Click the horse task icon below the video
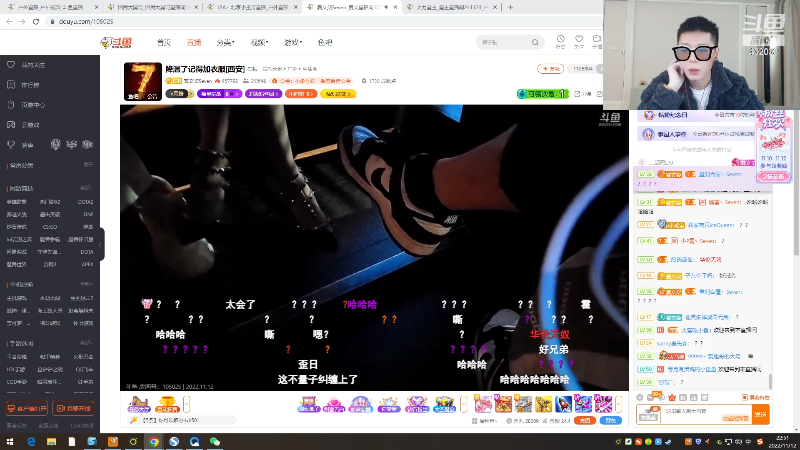This screenshot has height=450, width=800. pyautogui.click(x=139, y=404)
